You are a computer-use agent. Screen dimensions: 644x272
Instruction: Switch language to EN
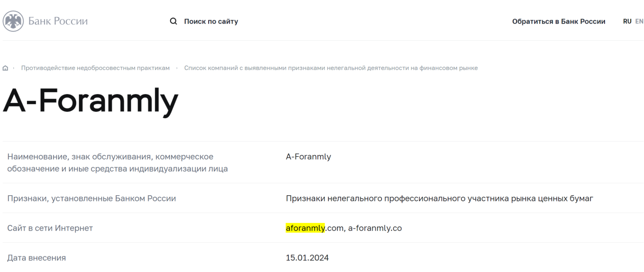[x=639, y=21]
